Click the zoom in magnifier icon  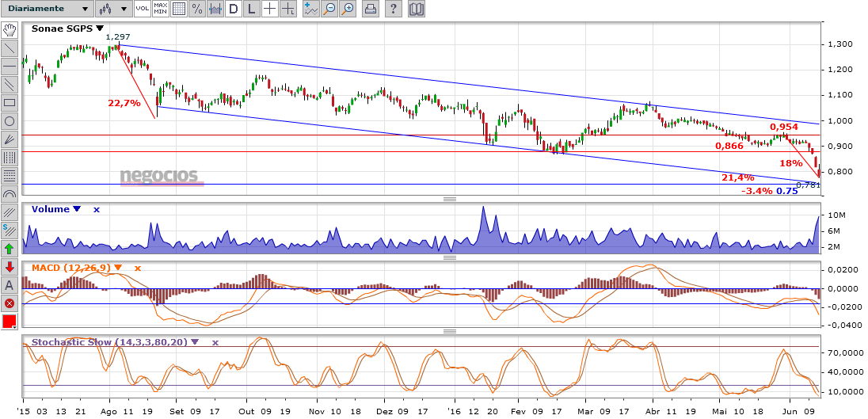(348, 9)
